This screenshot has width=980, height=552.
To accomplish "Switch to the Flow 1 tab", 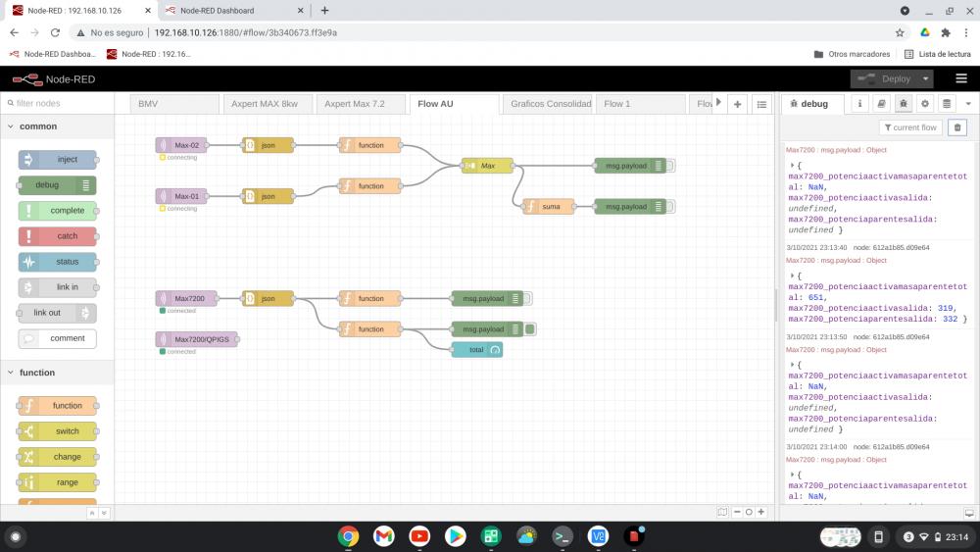I will tap(641, 104).
